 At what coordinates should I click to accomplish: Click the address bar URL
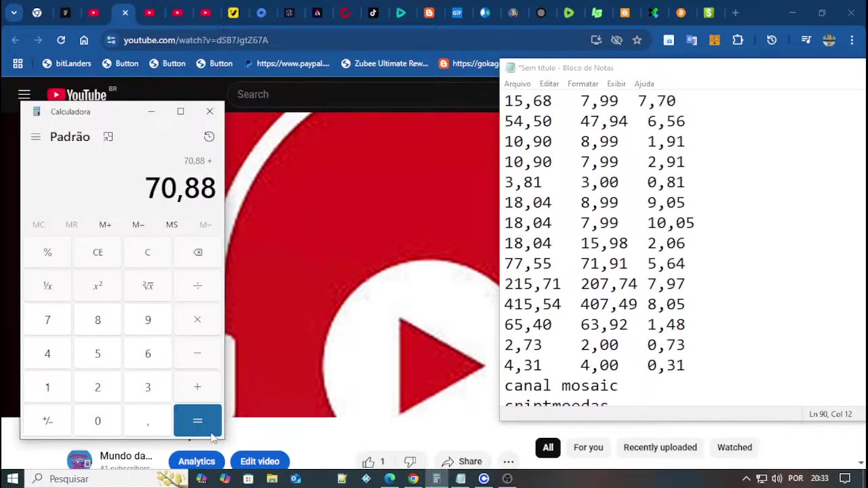[196, 40]
